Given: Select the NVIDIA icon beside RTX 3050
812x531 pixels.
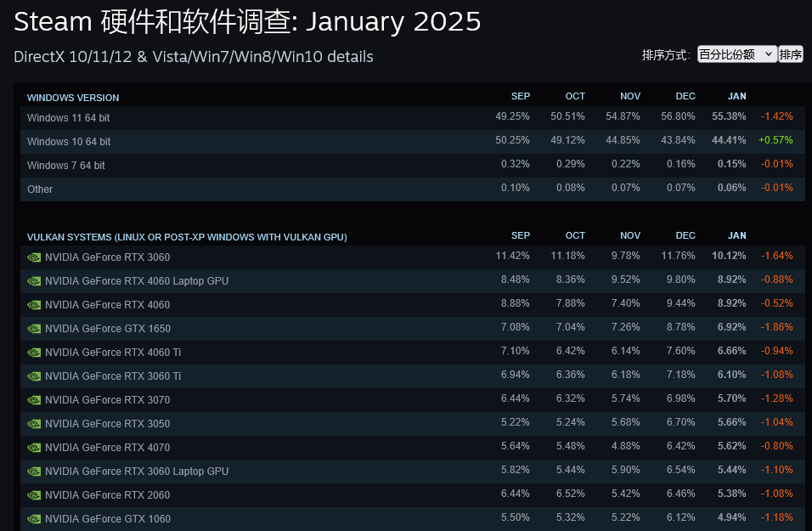Looking at the screenshot, I should [34, 423].
